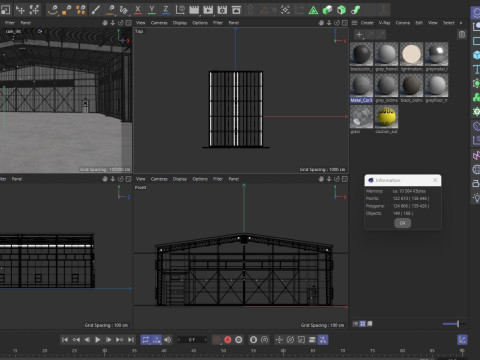Add new material with plus button

(359, 34)
